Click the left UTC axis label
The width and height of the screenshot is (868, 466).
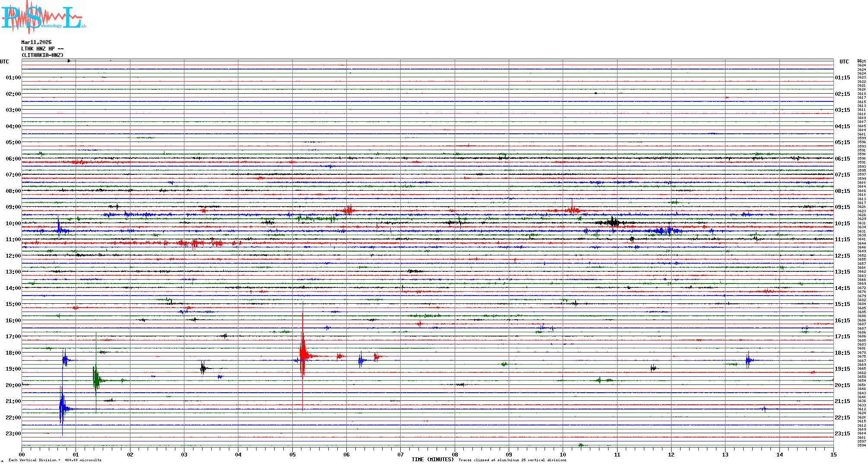(x=4, y=62)
